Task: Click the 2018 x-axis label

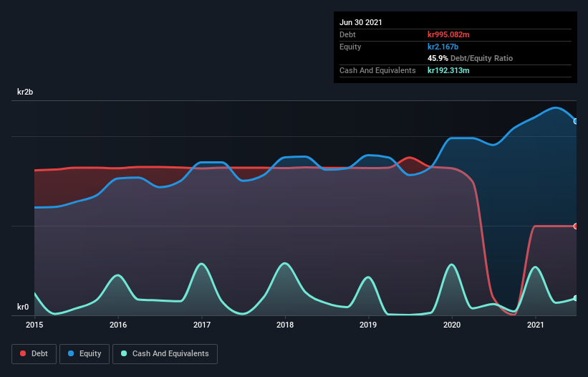Action: (x=285, y=325)
